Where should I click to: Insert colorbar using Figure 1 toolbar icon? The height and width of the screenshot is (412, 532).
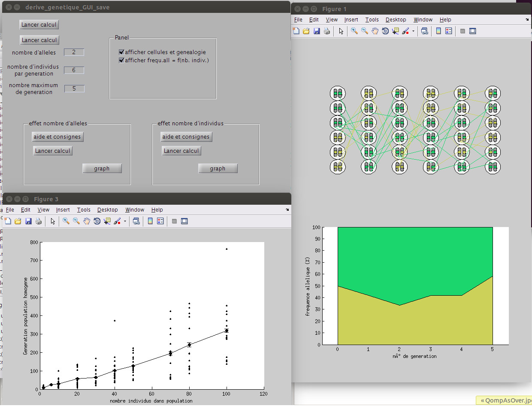[x=438, y=31]
